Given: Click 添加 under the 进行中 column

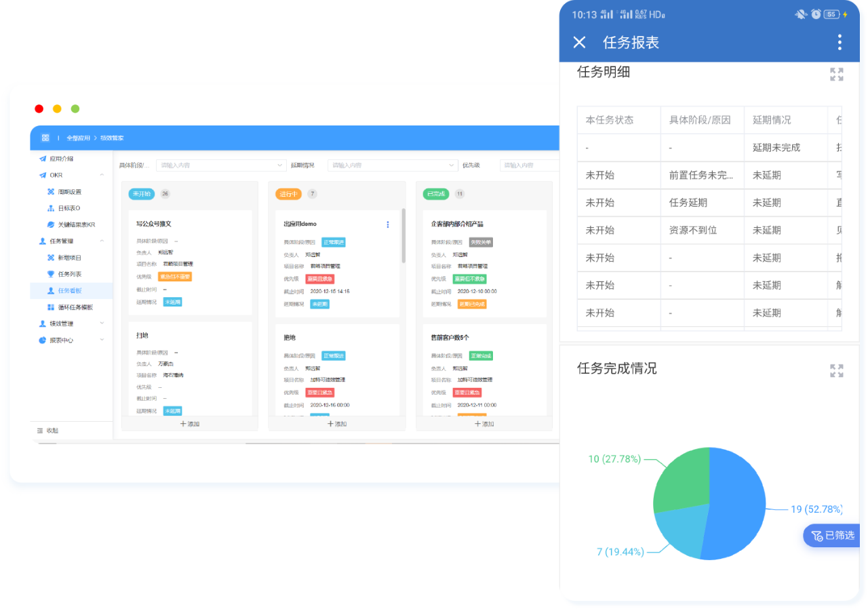Looking at the screenshot, I should point(337,424).
